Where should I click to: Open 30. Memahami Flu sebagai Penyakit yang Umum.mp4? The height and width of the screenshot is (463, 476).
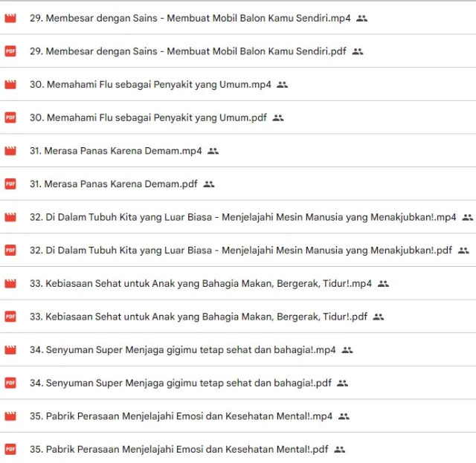(x=150, y=85)
